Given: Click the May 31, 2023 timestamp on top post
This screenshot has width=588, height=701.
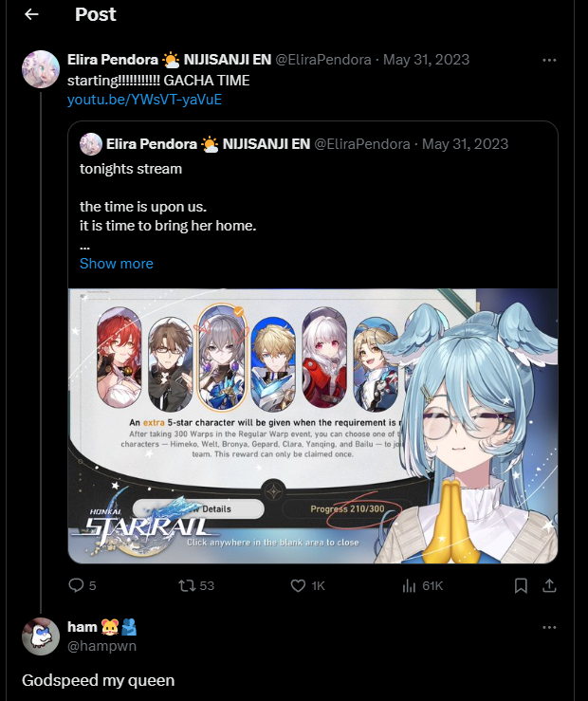Looking at the screenshot, I should 426,60.
